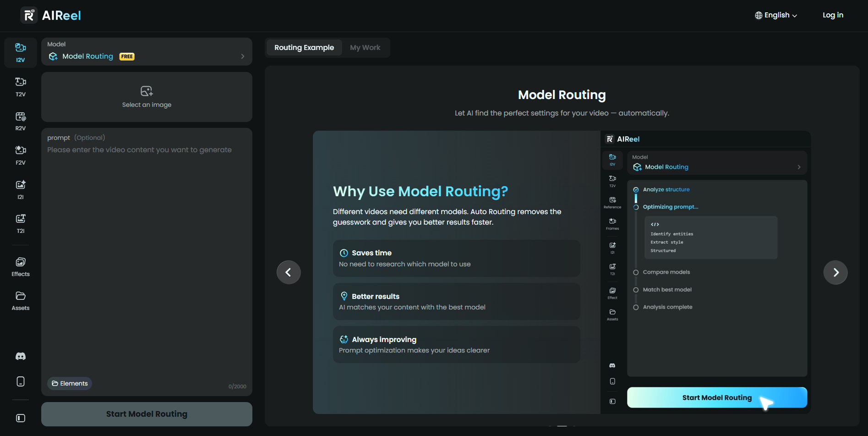Open the Elements button in prompt box

tap(70, 383)
